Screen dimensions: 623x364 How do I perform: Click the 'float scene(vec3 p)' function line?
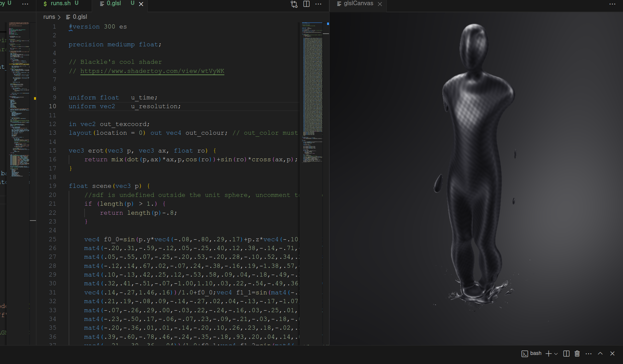(109, 186)
